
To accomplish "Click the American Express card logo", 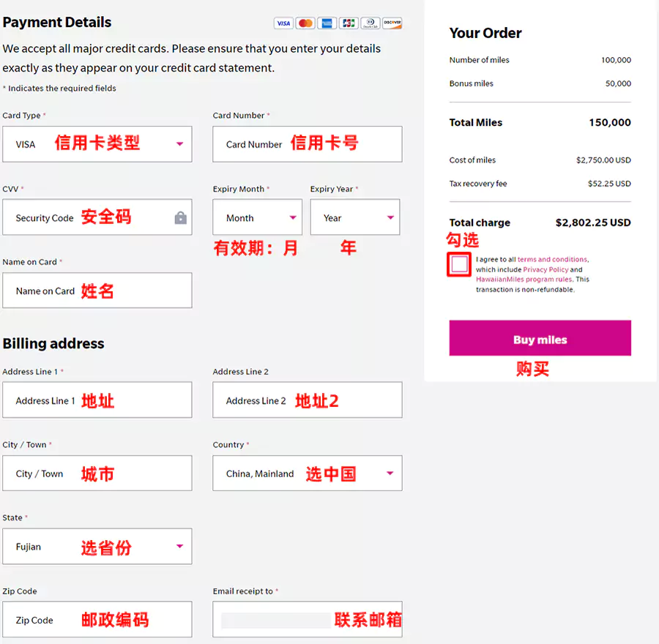I will [x=327, y=23].
